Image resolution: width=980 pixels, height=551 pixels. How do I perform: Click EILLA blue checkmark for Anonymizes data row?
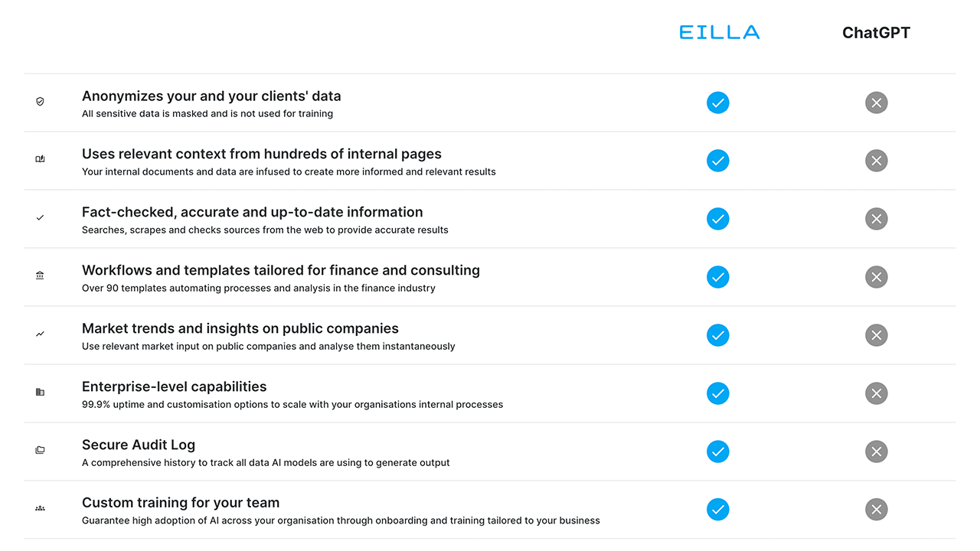pyautogui.click(x=717, y=103)
